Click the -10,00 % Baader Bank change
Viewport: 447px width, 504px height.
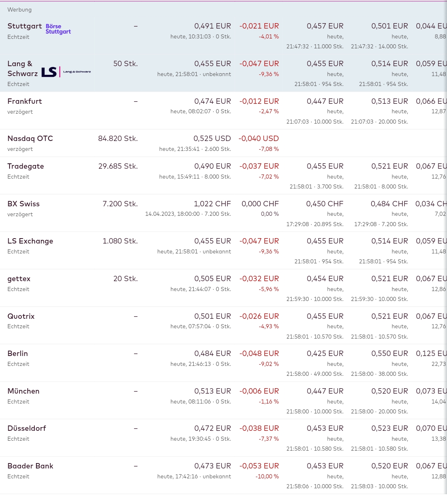pos(267,476)
